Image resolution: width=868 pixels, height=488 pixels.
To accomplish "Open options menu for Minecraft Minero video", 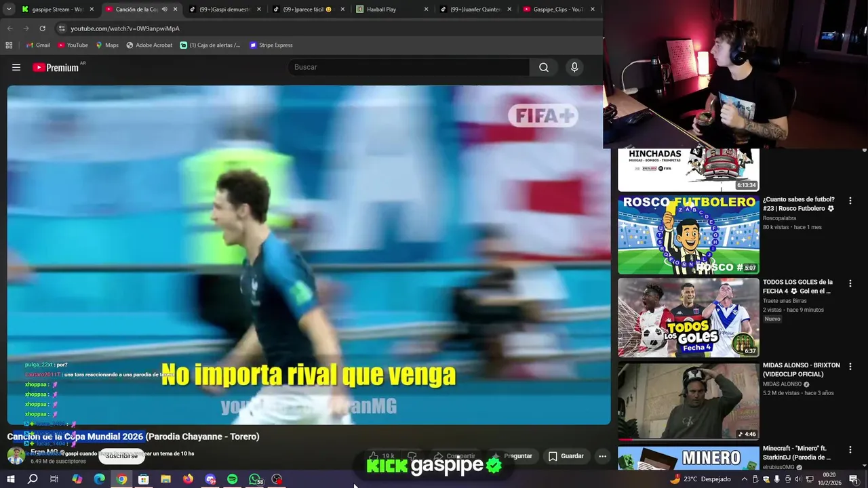I will pos(850,449).
